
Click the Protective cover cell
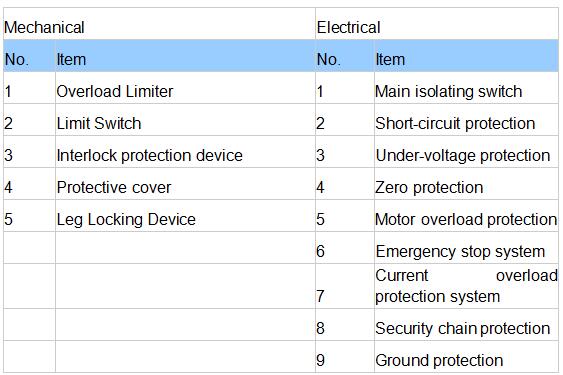[x=185, y=184]
